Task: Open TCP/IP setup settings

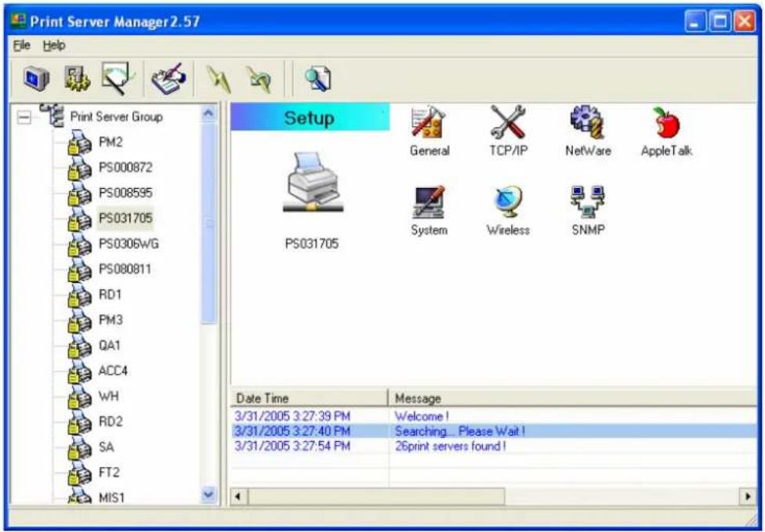Action: [x=509, y=131]
